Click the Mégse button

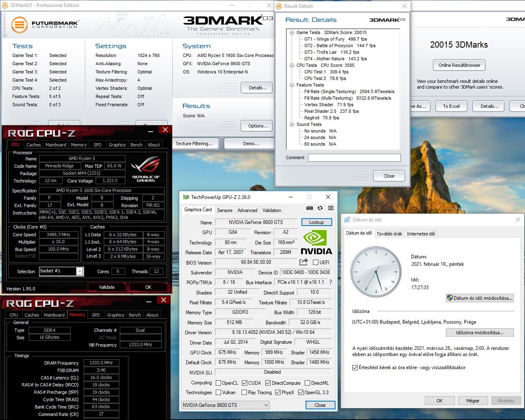pos(472,401)
